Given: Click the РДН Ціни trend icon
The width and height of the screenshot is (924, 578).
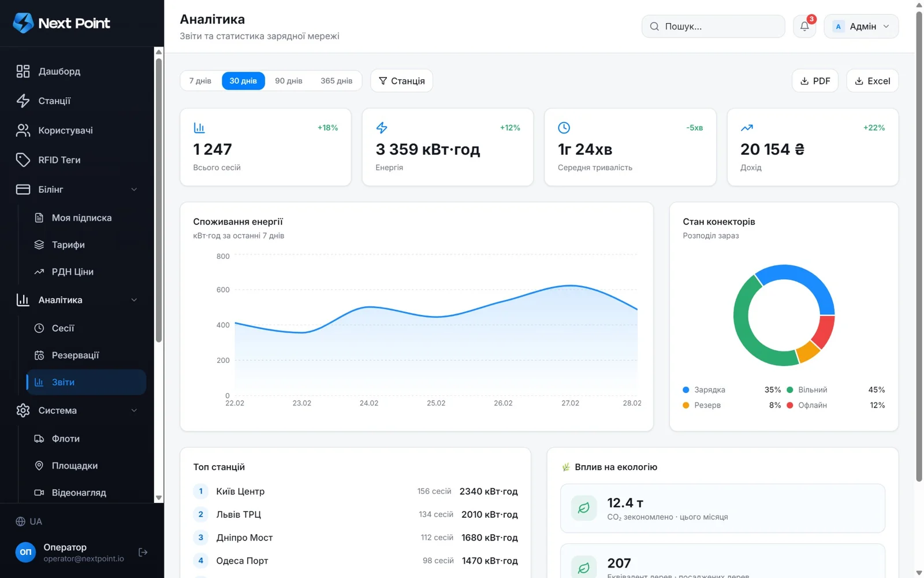Looking at the screenshot, I should pyautogui.click(x=39, y=272).
